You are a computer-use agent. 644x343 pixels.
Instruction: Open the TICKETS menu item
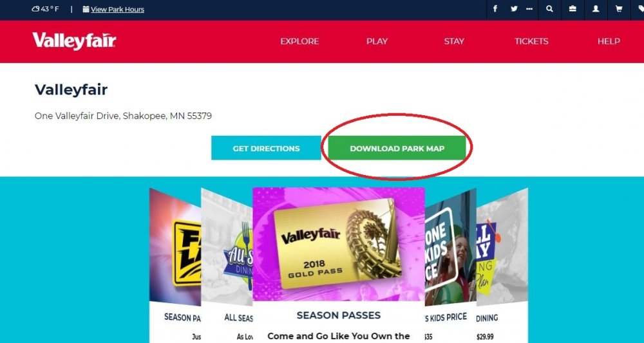[x=531, y=41]
